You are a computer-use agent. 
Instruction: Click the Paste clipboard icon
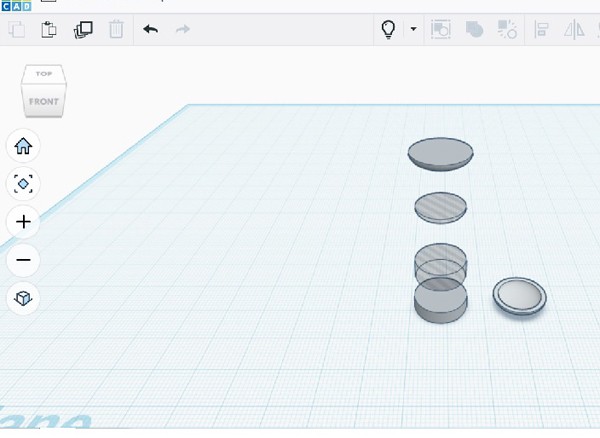(x=49, y=29)
